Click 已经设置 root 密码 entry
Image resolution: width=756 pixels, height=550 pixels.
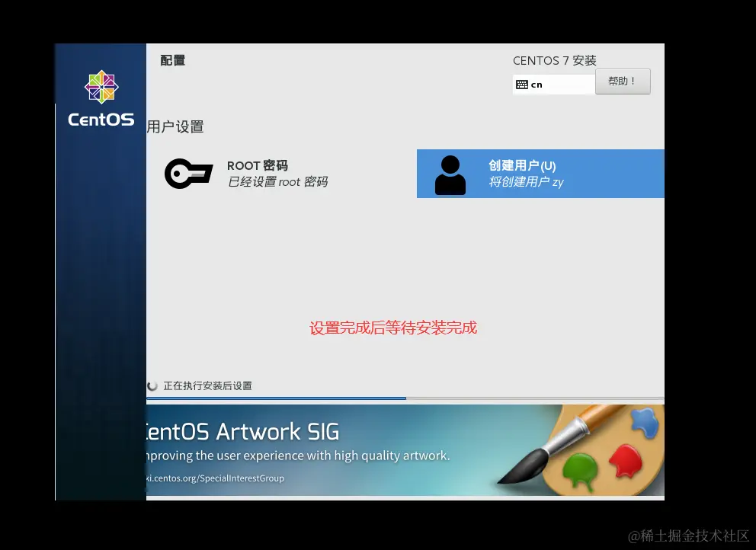tap(277, 183)
